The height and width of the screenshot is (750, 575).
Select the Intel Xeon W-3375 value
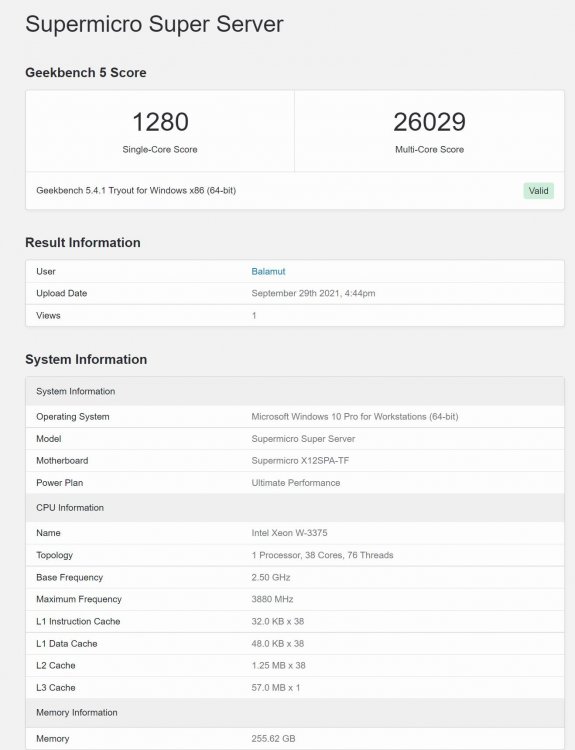[289, 533]
